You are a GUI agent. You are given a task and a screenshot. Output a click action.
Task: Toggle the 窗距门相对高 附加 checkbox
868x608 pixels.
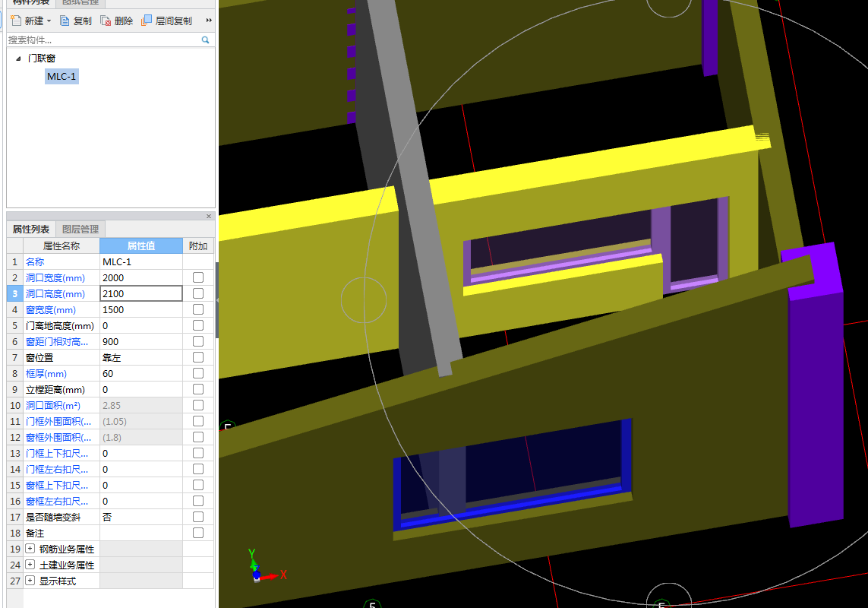(198, 342)
